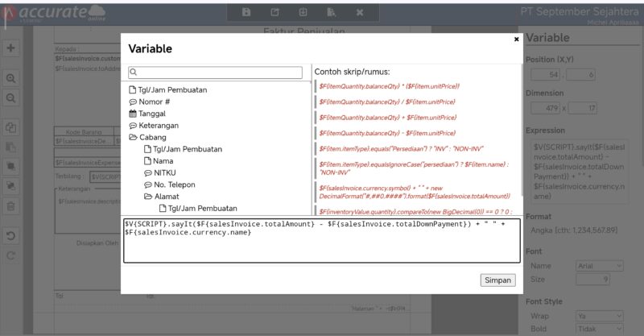Open the font Name dropdown showing Arial
The image size is (644, 336).
point(600,265)
